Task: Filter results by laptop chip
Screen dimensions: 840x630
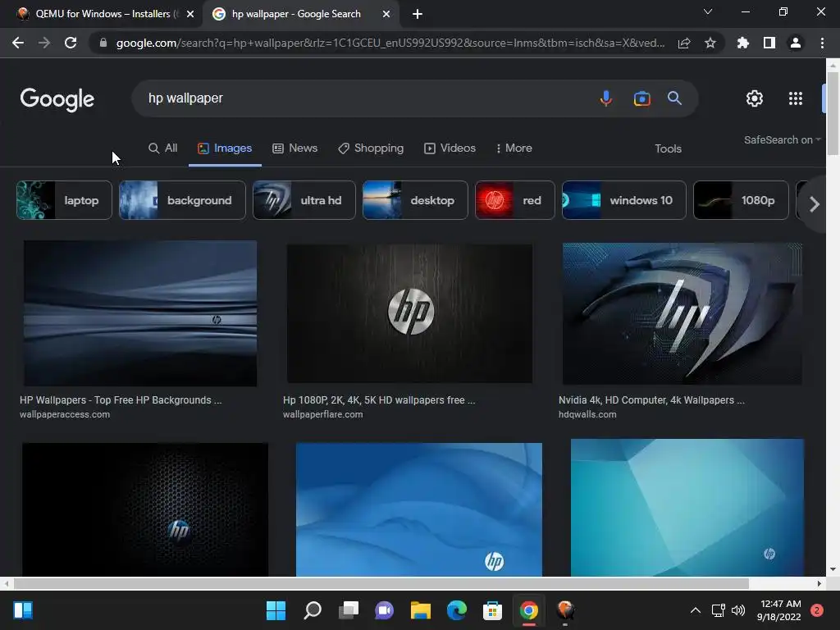Action: coord(64,200)
